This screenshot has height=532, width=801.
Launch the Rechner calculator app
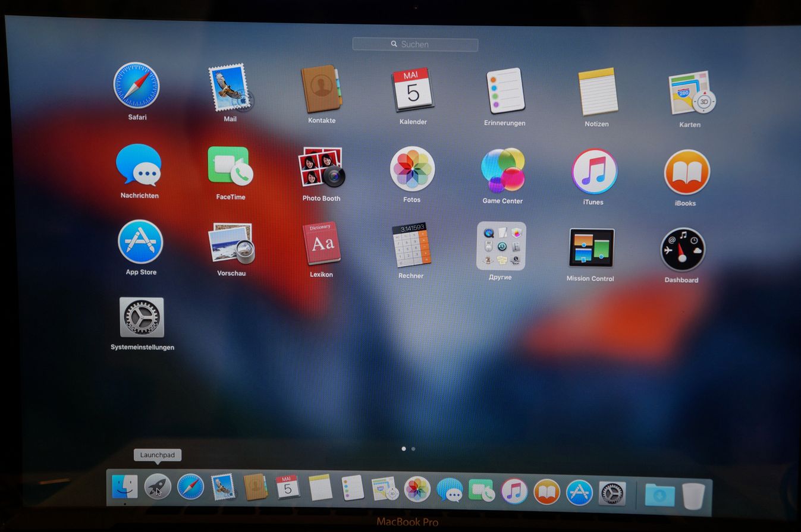pyautogui.click(x=412, y=245)
